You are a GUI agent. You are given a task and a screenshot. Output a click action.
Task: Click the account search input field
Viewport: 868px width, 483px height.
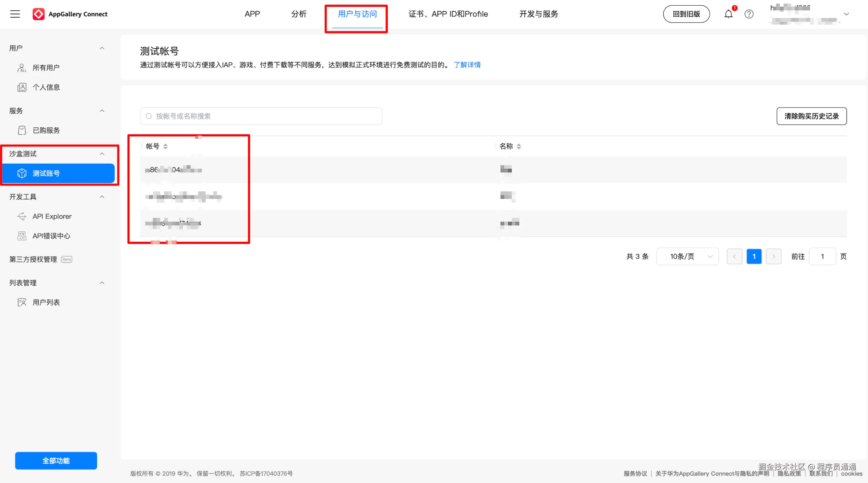(x=261, y=116)
